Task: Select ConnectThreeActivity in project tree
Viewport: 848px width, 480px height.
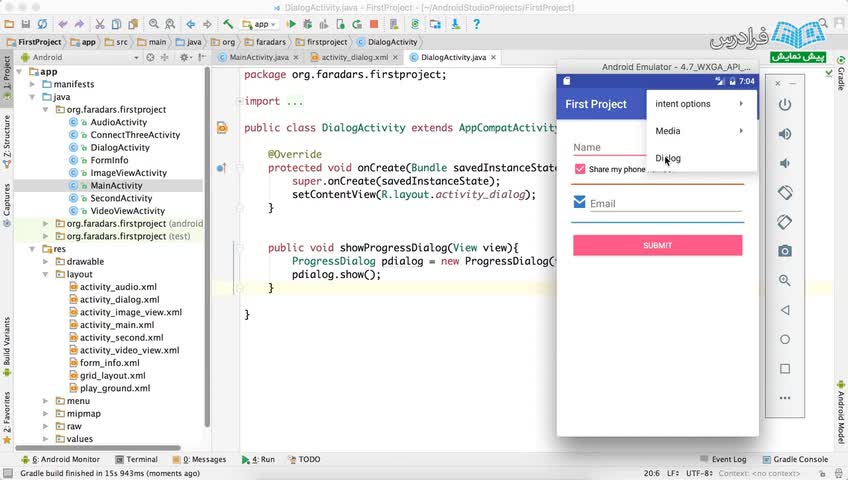Action: pos(135,135)
